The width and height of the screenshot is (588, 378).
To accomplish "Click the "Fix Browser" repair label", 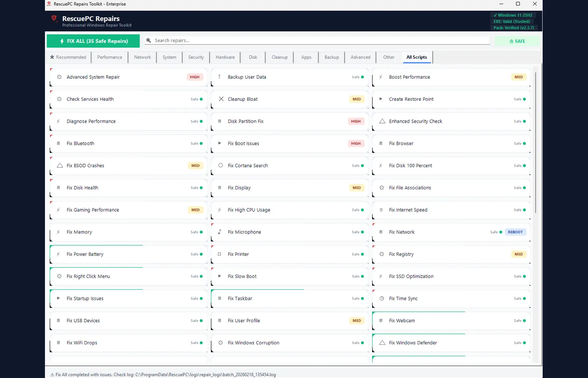I will (x=401, y=143).
